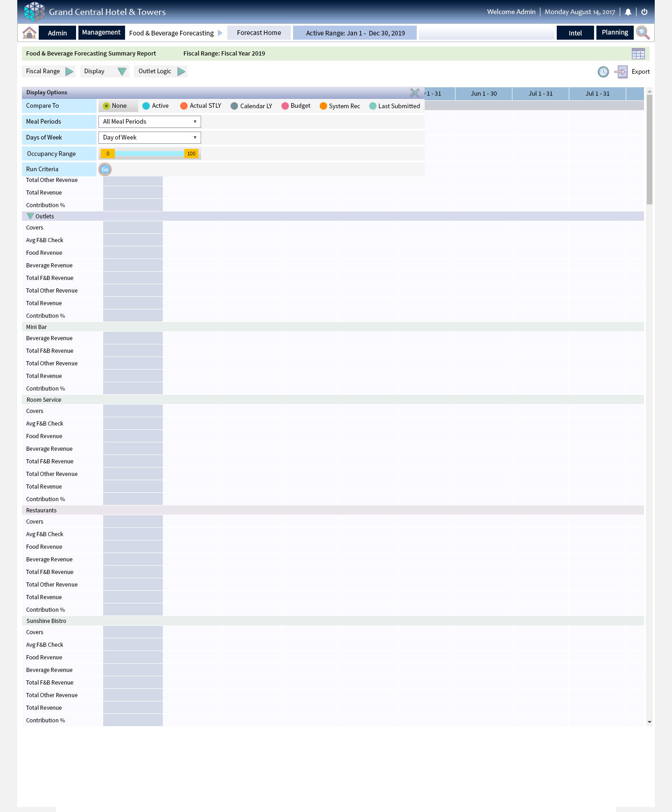Select the Last Submitted radio option
672x812 pixels.
(373, 106)
